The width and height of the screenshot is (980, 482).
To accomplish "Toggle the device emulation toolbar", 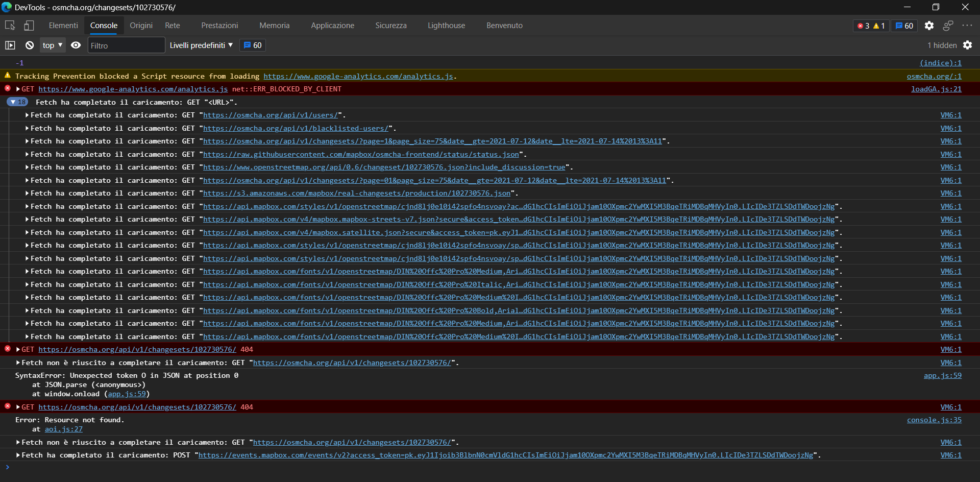I will [x=29, y=25].
